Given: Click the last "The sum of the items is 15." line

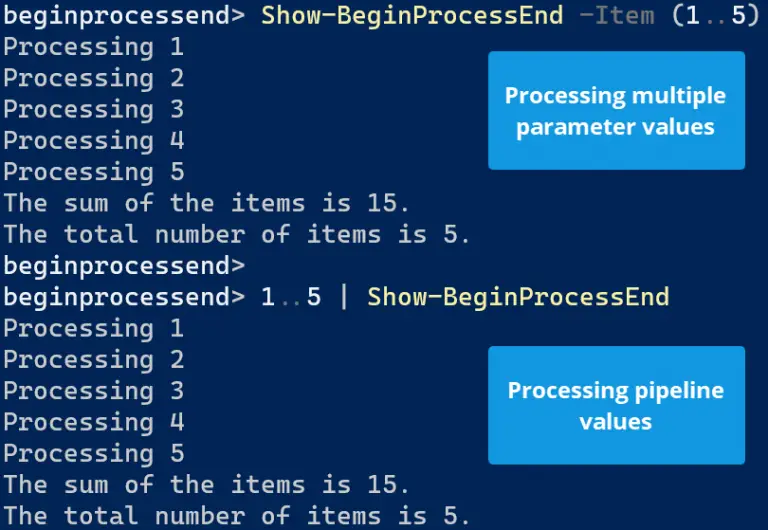Looking at the screenshot, I should pos(206,485).
